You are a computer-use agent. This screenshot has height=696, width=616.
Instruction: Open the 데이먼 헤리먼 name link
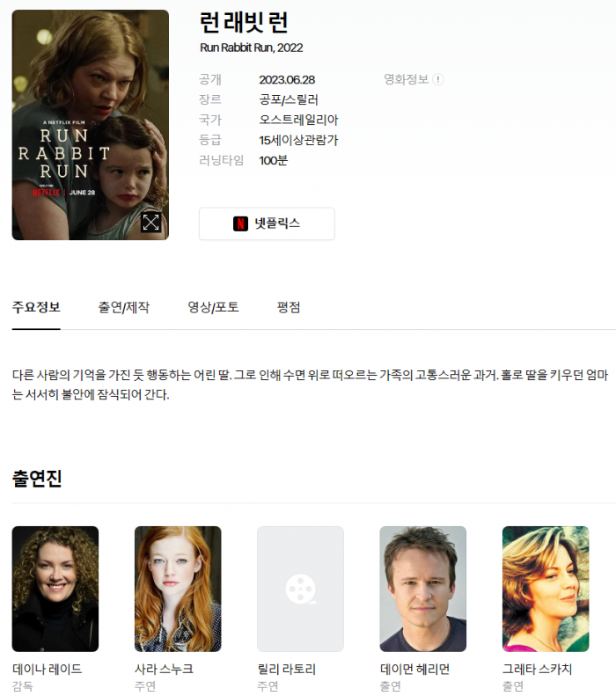point(415,669)
